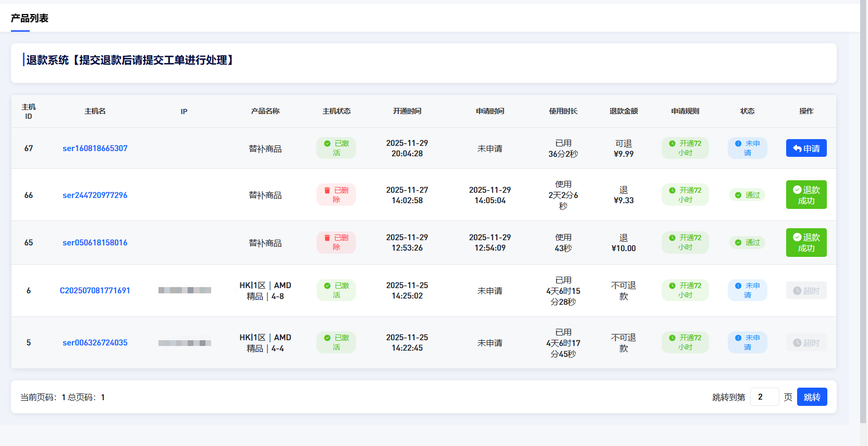The width and height of the screenshot is (868, 446).
Task: Click the 开通72小时 rule badge for host 67
Action: click(x=685, y=148)
